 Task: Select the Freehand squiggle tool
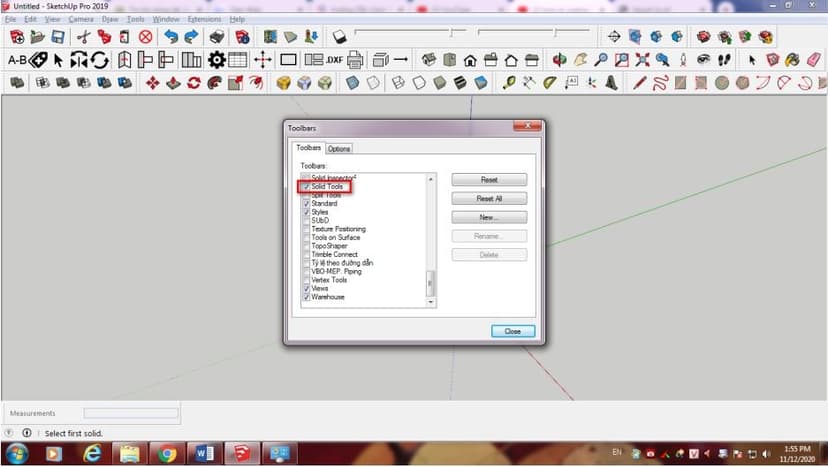[x=660, y=83]
